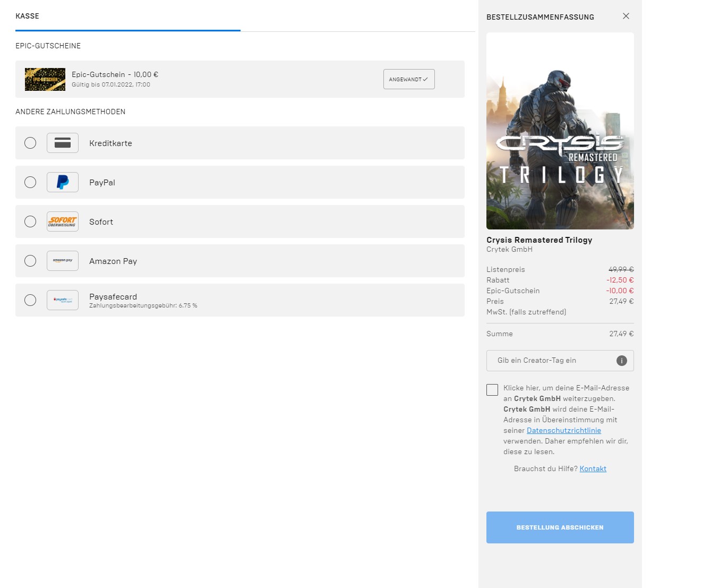Close the Bestellzusammenfassung panel

626,16
